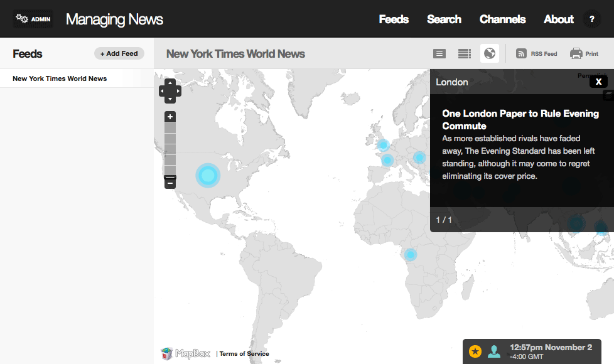Screen dimensions: 614x364
Task: Click the MapBox logo
Action: point(186,353)
